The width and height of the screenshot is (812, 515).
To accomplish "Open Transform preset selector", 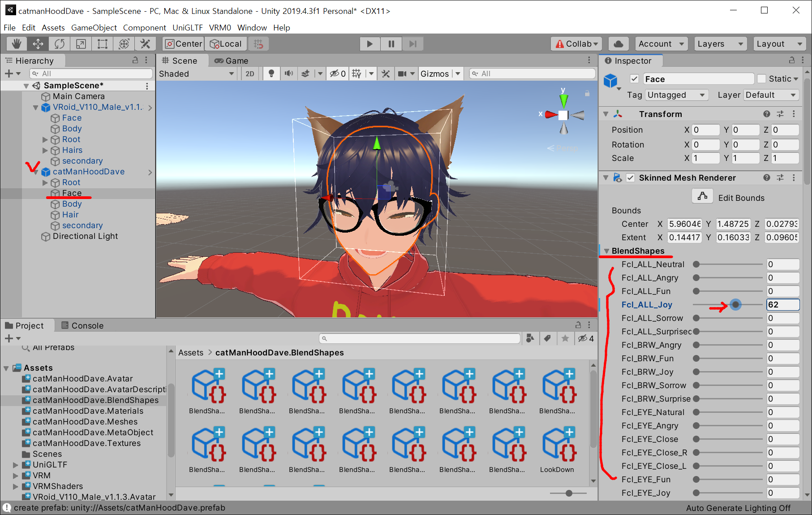I will pos(780,114).
